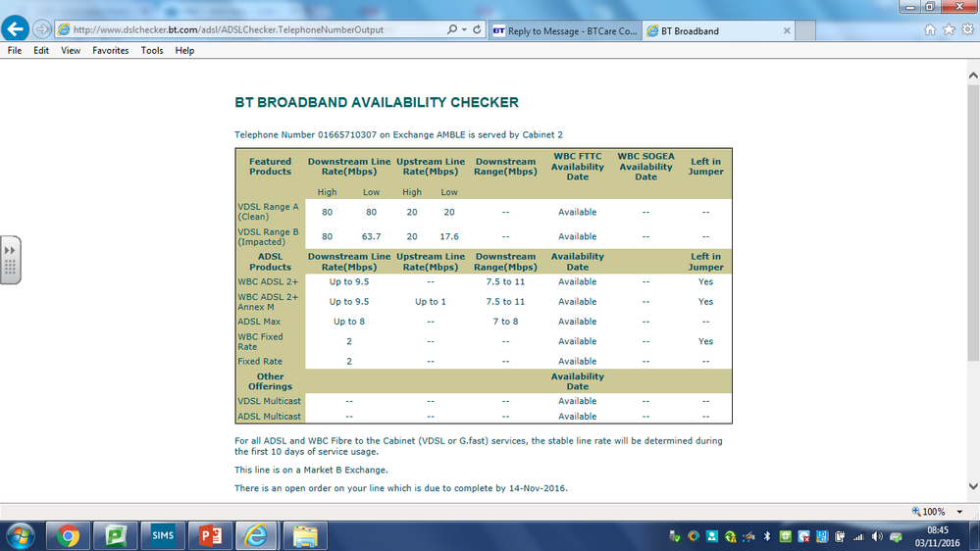
Task: Click the BT Broadband Availability Checker heading
Action: pos(377,102)
